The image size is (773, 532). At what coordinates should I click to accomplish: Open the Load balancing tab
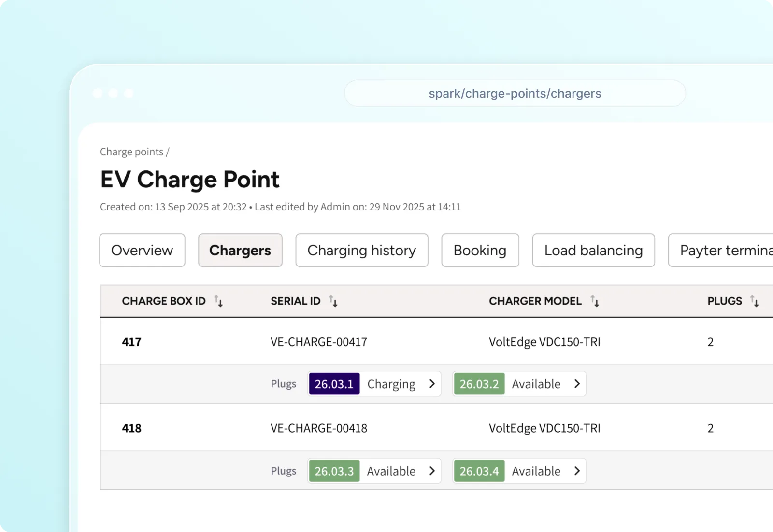click(x=593, y=250)
